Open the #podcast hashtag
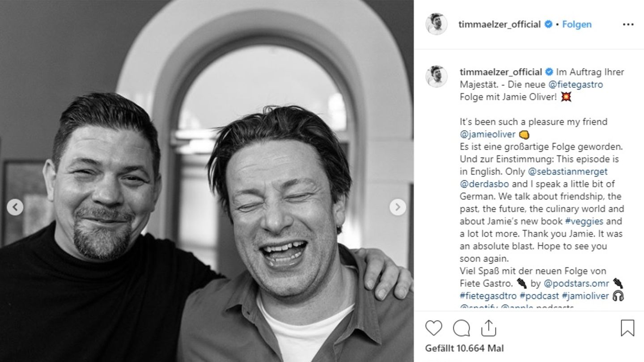Viewport: 644px width, 362px height. tap(539, 296)
